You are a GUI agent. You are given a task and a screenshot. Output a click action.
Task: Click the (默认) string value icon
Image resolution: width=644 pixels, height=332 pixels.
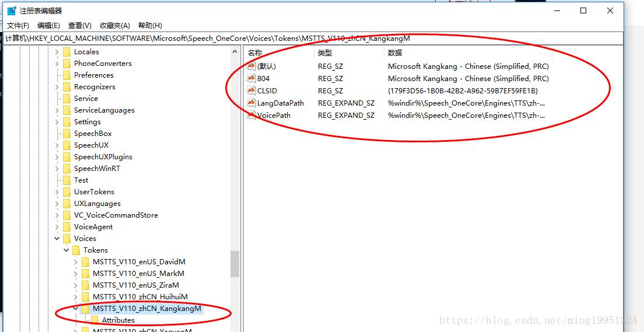(251, 66)
